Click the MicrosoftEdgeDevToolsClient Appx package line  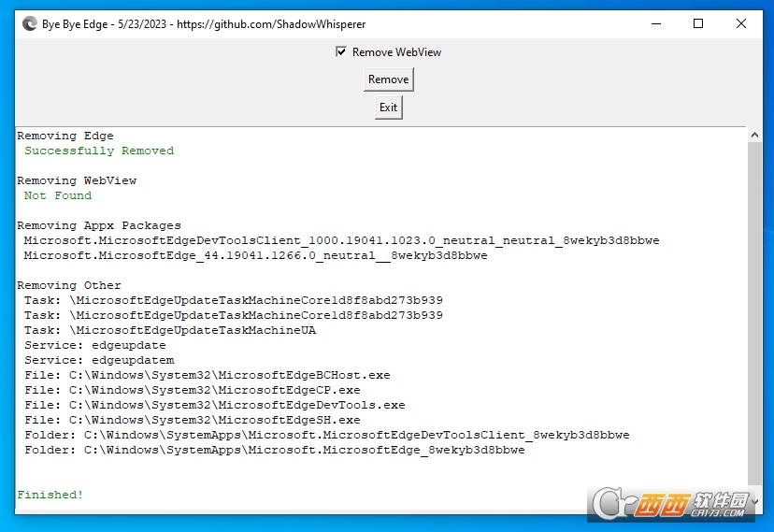(x=341, y=240)
